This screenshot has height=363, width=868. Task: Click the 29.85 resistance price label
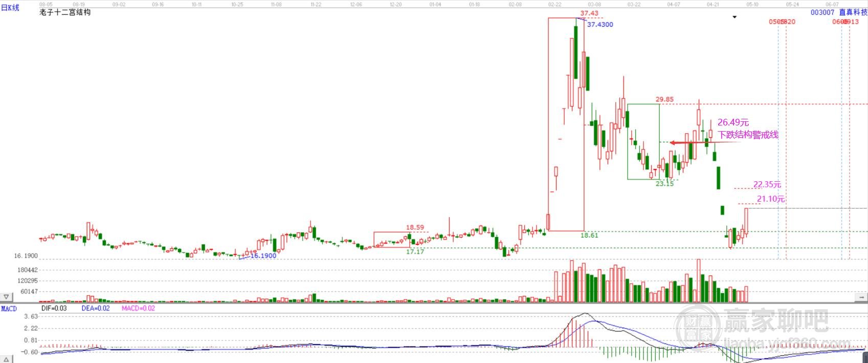coord(664,99)
